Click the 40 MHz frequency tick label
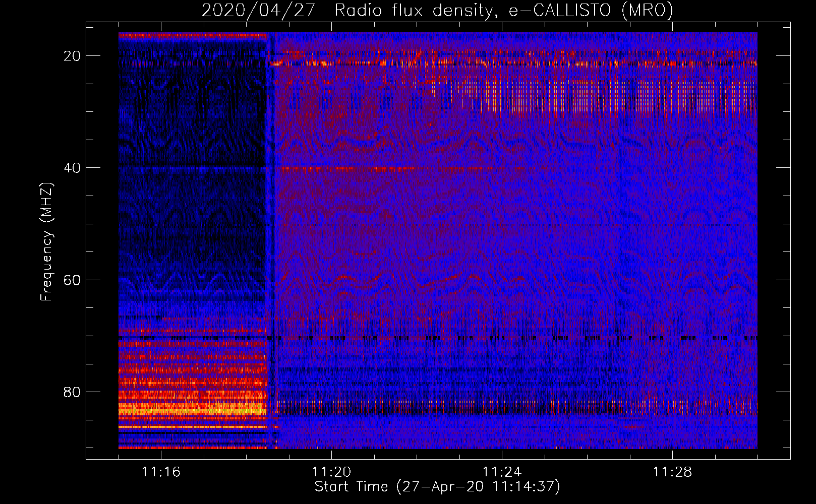Image resolution: width=816 pixels, height=504 pixels. (72, 168)
